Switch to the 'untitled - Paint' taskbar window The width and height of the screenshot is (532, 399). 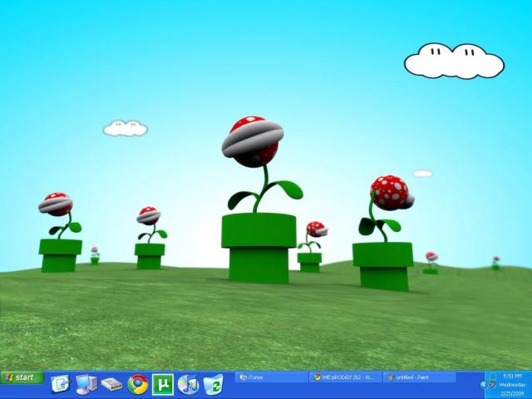click(x=419, y=377)
